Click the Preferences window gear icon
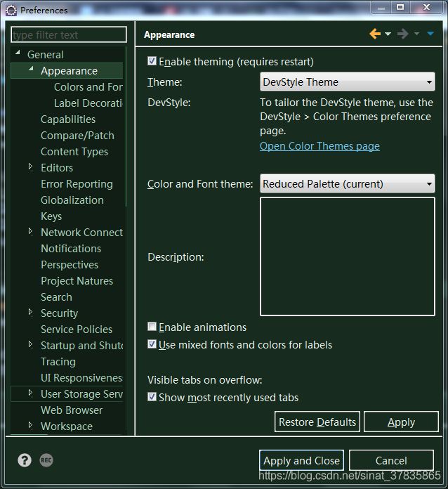 tap(11, 11)
